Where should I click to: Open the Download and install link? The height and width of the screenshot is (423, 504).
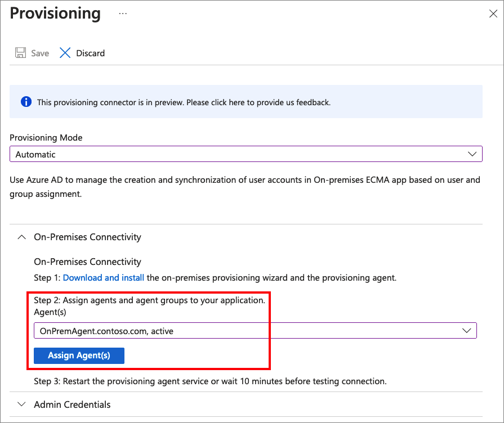pyautogui.click(x=104, y=277)
